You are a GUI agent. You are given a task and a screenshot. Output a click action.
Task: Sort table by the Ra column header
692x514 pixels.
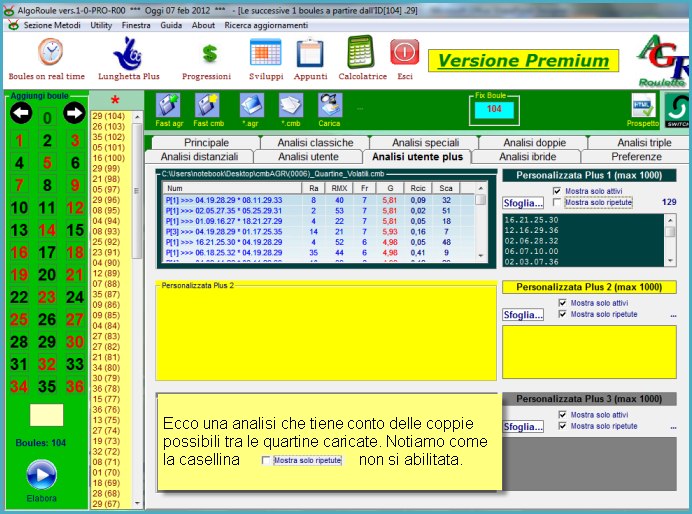313,188
